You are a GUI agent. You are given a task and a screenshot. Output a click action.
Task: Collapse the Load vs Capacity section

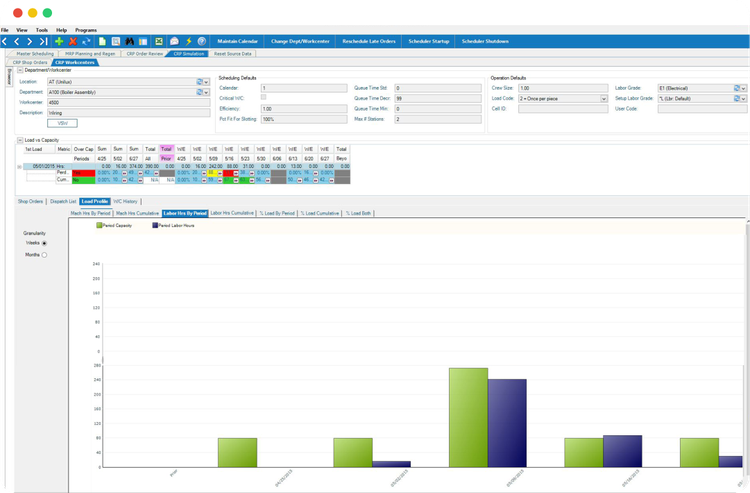pos(20,140)
